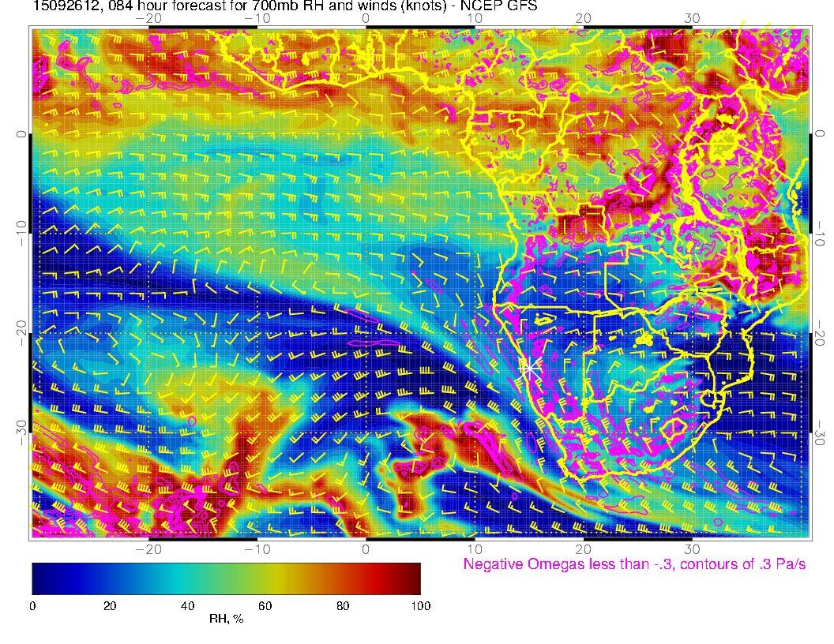This screenshot has width=834, height=644.
Task: Click the '-10' longitude label on bottom axis
Action: pos(257,549)
